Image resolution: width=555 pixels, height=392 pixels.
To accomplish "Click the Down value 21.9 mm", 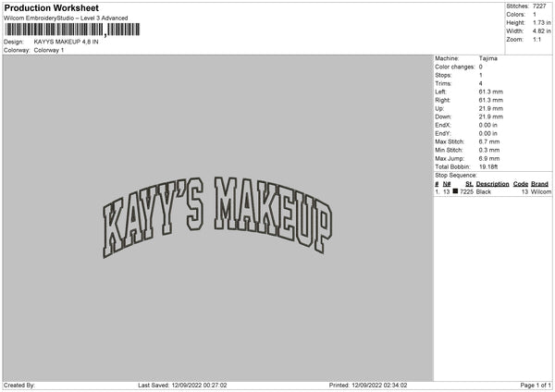I will (x=490, y=116).
